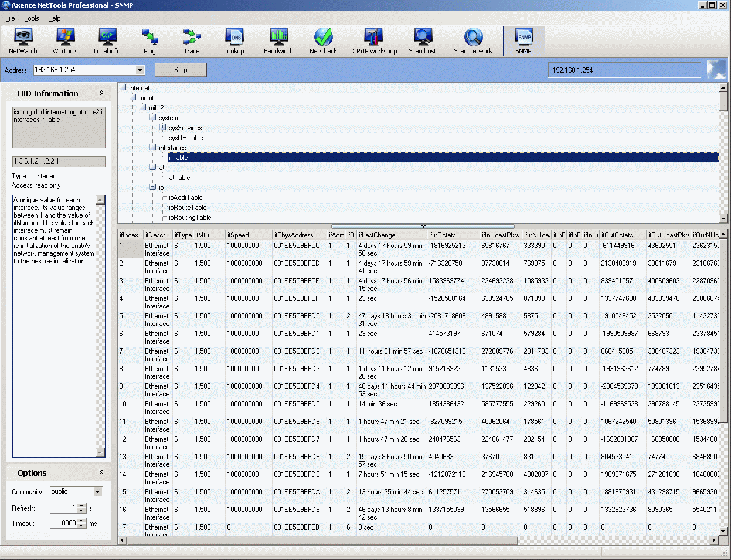Click the ifIndex column header
This screenshot has width=731, height=560.
pyautogui.click(x=130, y=235)
